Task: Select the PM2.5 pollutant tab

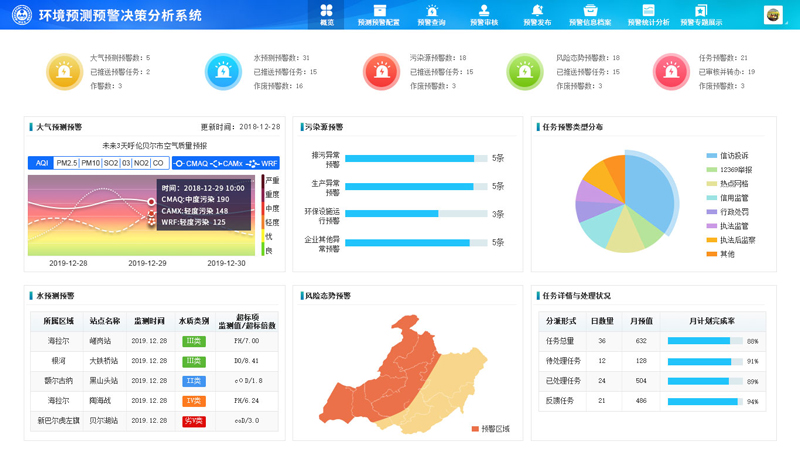Action: [x=66, y=163]
